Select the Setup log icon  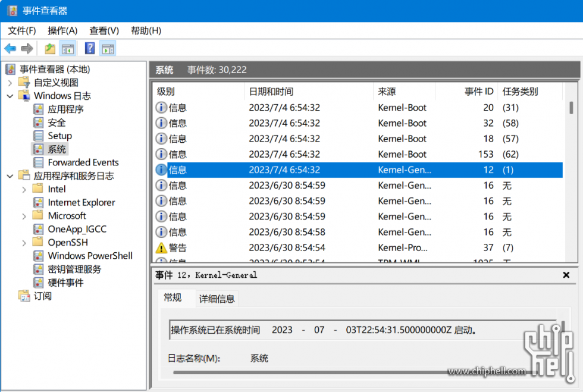coord(38,136)
